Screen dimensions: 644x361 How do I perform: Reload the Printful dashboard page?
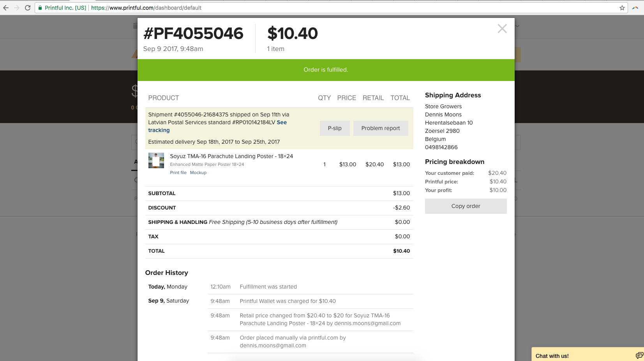point(28,8)
